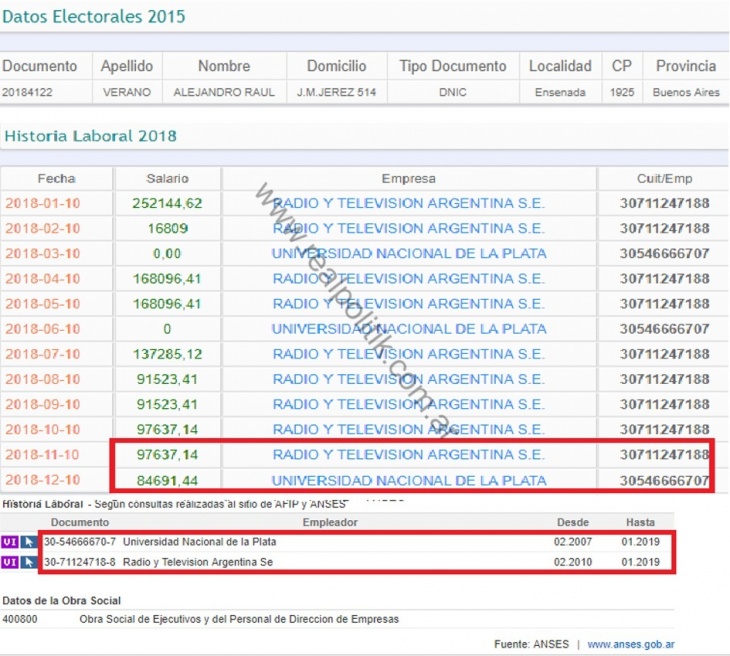Image resolution: width=730 pixels, height=656 pixels.
Task: Click salary value 252144,62
Action: pyautogui.click(x=167, y=203)
